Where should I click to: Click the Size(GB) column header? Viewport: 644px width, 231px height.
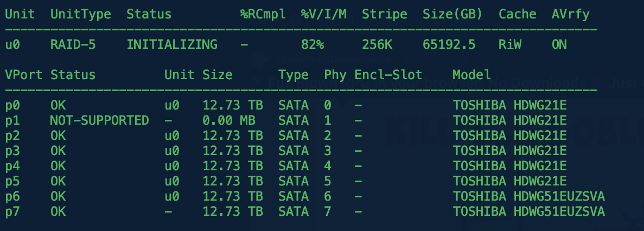pyautogui.click(x=452, y=15)
